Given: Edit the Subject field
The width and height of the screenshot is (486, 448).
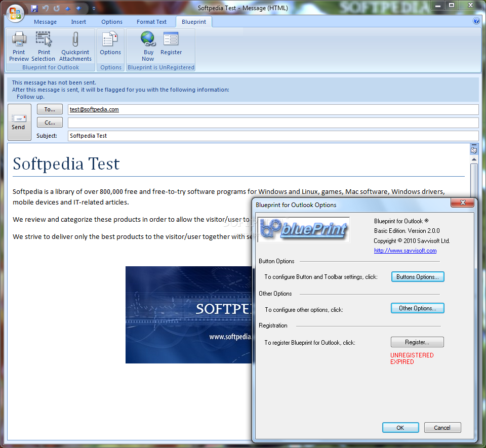Looking at the screenshot, I should click(273, 136).
